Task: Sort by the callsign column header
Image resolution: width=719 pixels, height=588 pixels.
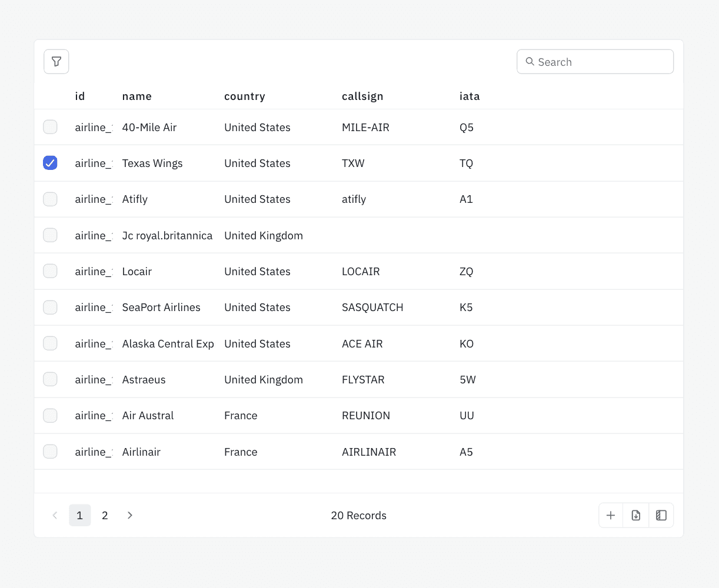Action: (x=362, y=96)
